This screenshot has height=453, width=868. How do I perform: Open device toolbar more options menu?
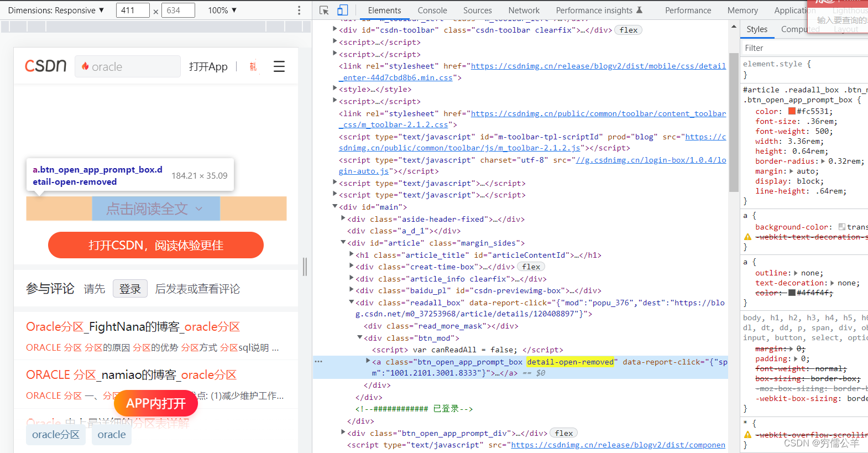(x=299, y=10)
